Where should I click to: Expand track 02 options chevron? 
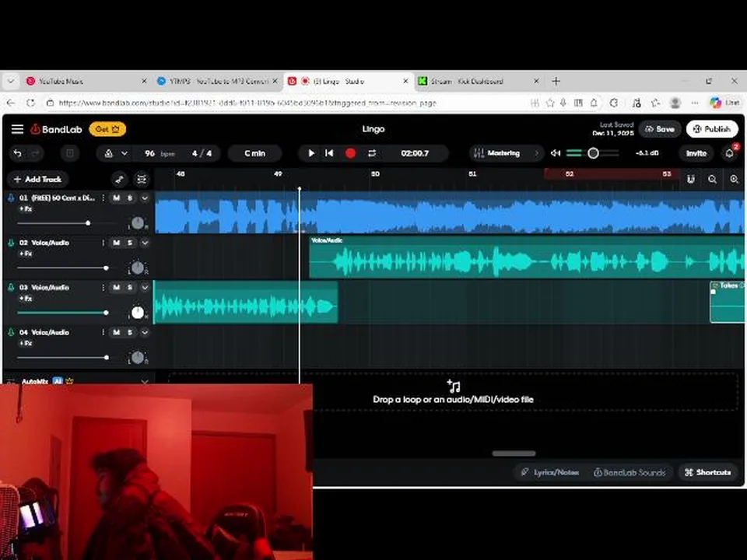point(145,243)
